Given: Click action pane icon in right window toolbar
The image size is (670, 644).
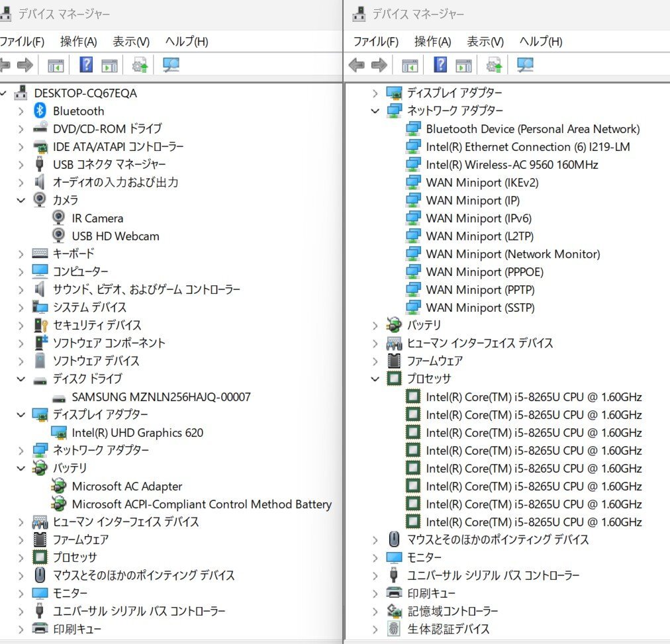Looking at the screenshot, I should 463,66.
